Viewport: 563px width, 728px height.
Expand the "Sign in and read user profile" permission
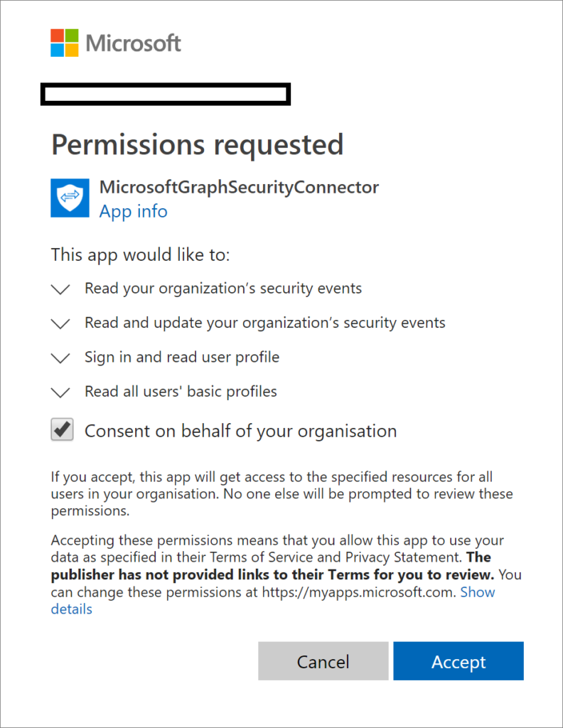click(x=60, y=358)
